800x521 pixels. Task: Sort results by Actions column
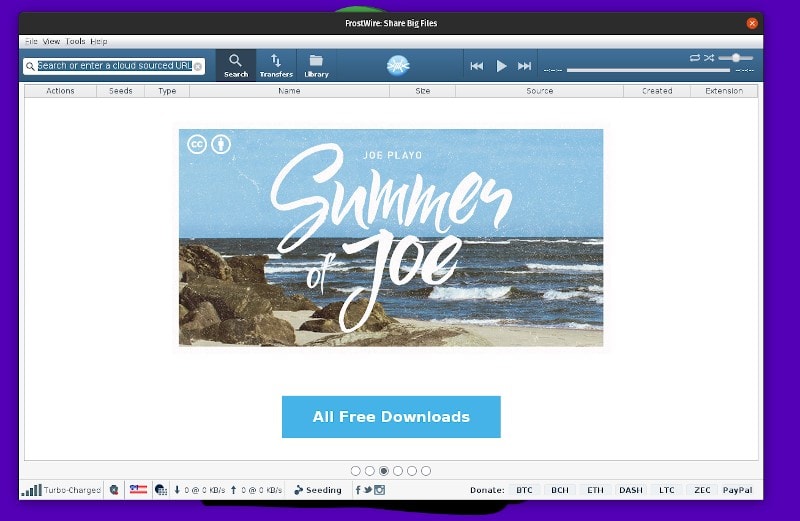click(60, 91)
